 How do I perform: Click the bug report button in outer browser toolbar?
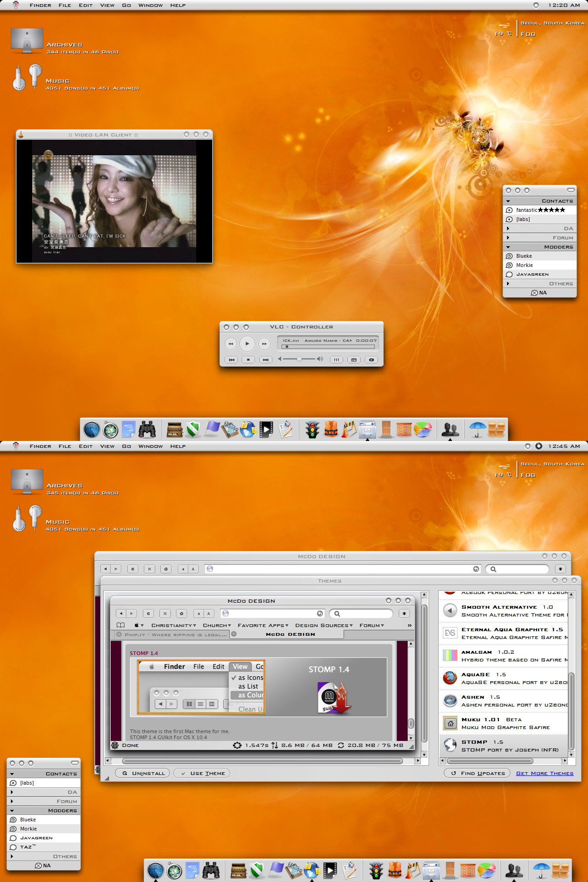pos(560,569)
